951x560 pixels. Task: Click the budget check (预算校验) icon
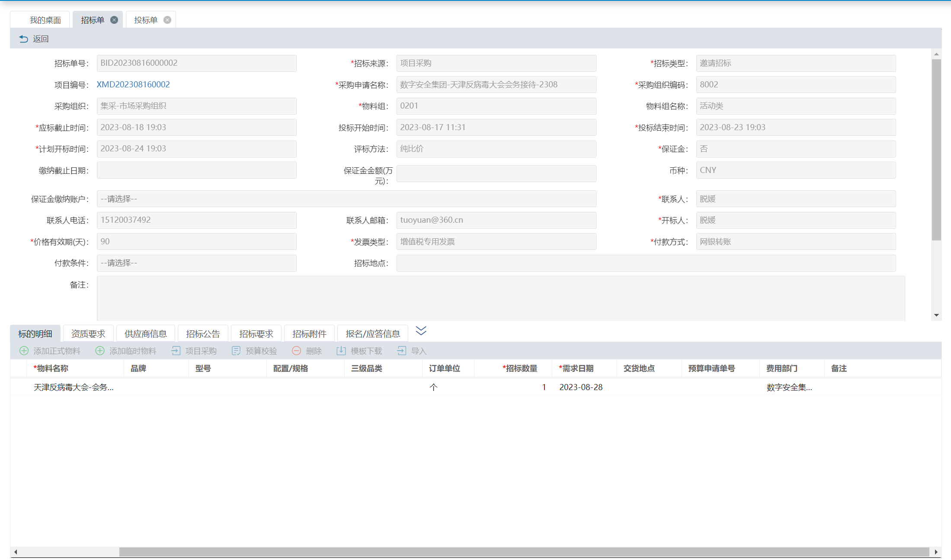click(x=236, y=351)
